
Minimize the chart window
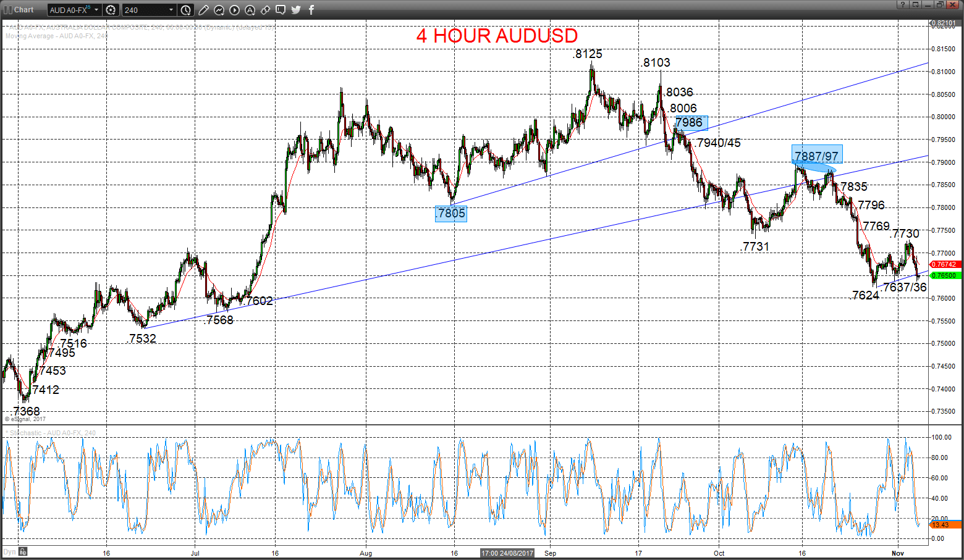point(928,5)
